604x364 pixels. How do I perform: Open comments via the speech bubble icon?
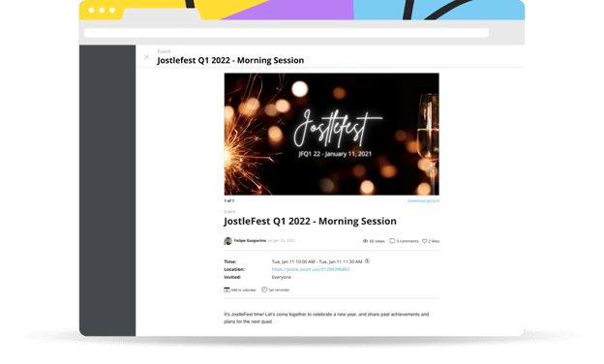pyautogui.click(x=392, y=241)
